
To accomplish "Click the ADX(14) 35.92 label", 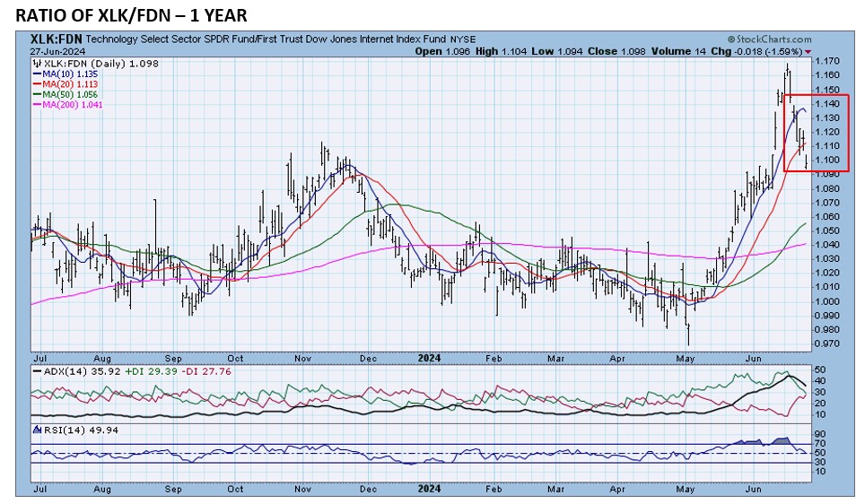I will click(x=76, y=371).
